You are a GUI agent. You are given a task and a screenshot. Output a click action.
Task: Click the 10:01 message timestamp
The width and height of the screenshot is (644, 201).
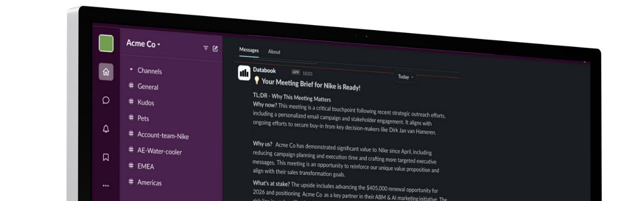(307, 73)
